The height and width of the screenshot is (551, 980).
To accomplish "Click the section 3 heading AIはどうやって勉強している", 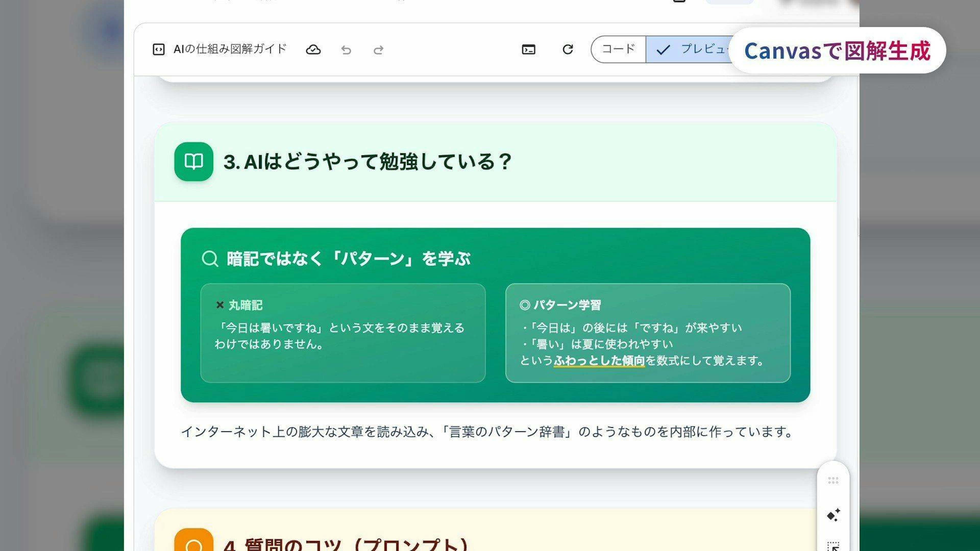I will click(367, 162).
